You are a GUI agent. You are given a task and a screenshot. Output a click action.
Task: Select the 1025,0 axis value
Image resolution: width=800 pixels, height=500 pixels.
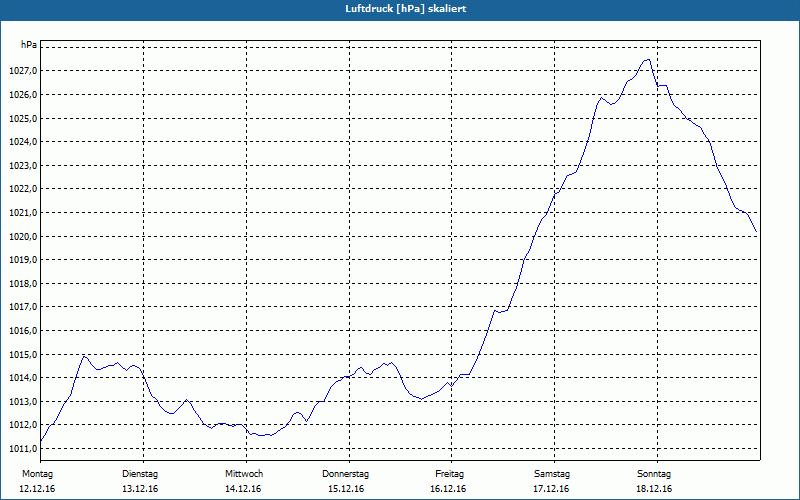(23, 118)
